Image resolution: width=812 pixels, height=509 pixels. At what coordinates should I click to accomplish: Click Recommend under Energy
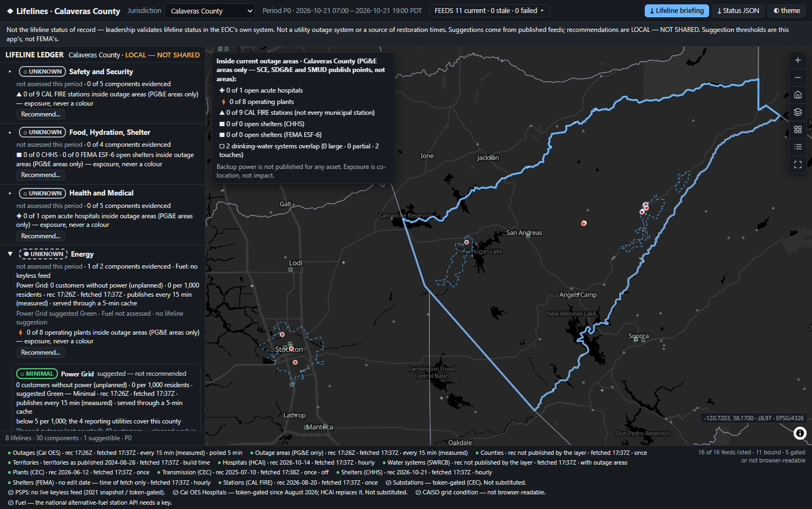pos(41,353)
